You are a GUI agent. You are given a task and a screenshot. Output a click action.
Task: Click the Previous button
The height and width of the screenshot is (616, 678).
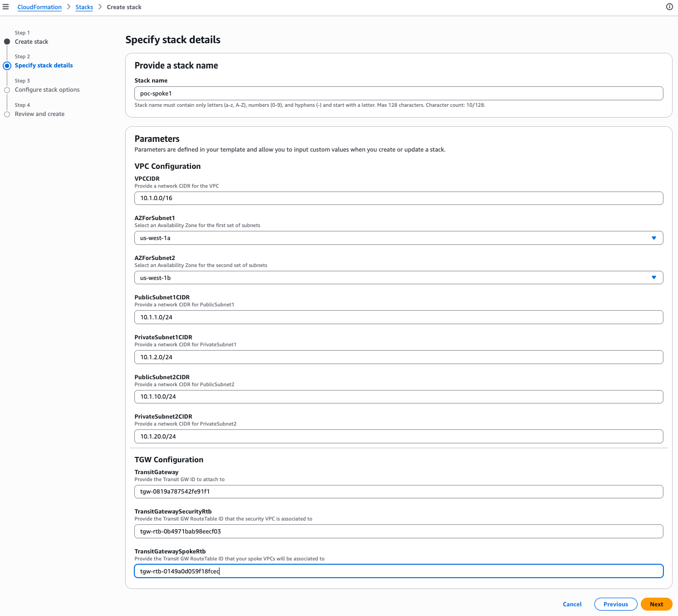pos(615,604)
